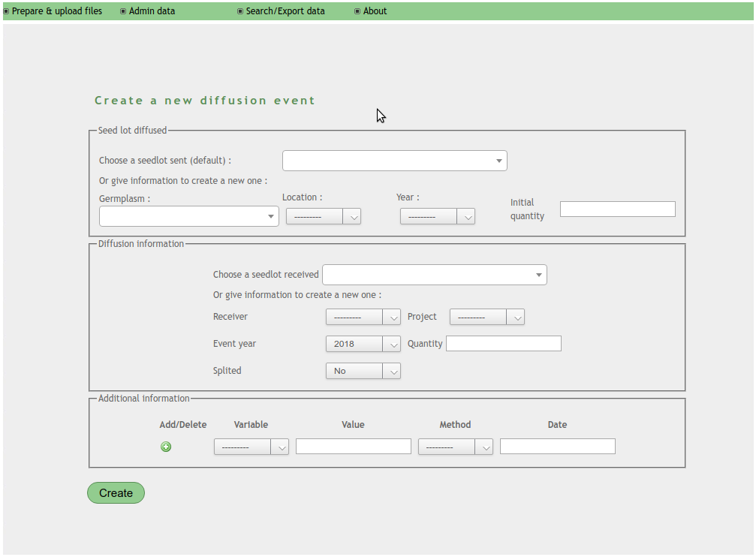Click the Value input field
This screenshot has width=756, height=557.
[354, 446]
